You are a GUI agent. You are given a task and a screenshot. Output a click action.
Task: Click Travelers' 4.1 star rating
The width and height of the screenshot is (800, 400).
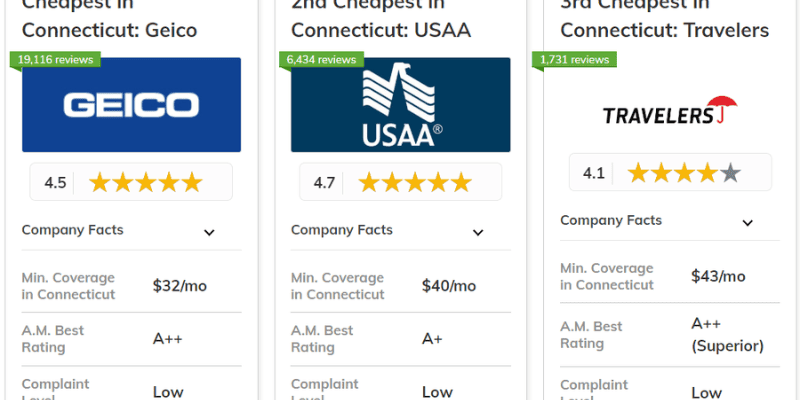click(x=670, y=173)
